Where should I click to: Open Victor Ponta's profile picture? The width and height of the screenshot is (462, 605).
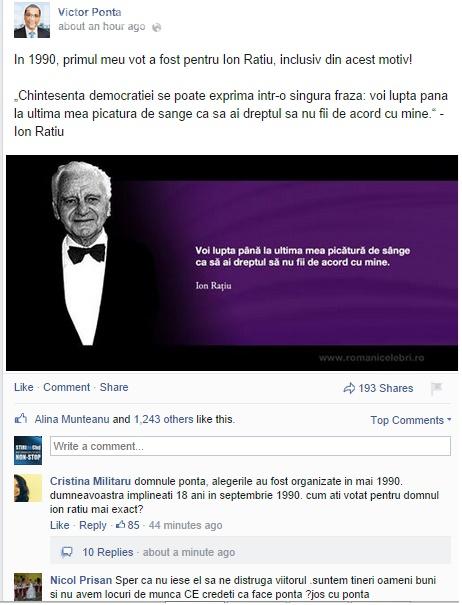32,20
